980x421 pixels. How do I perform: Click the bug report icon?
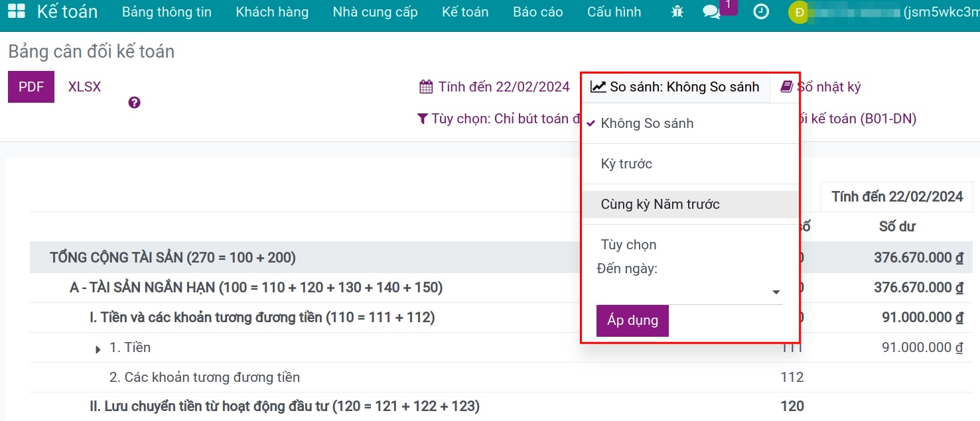676,11
